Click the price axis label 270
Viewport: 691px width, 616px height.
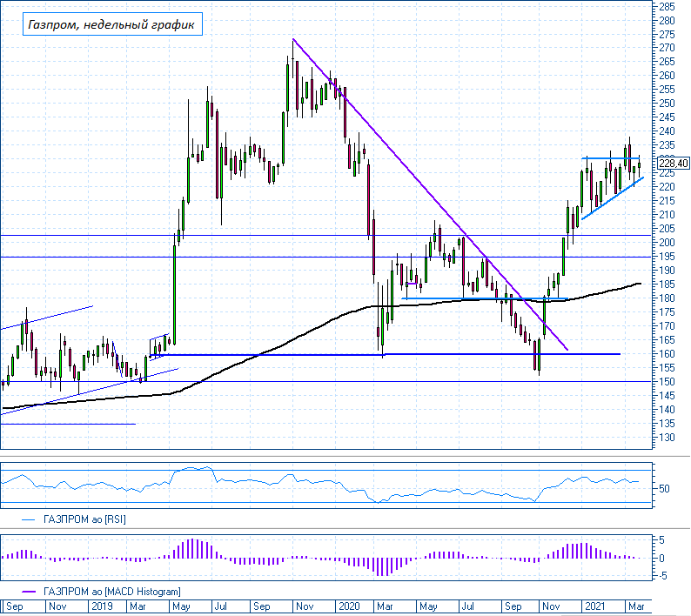[667, 48]
